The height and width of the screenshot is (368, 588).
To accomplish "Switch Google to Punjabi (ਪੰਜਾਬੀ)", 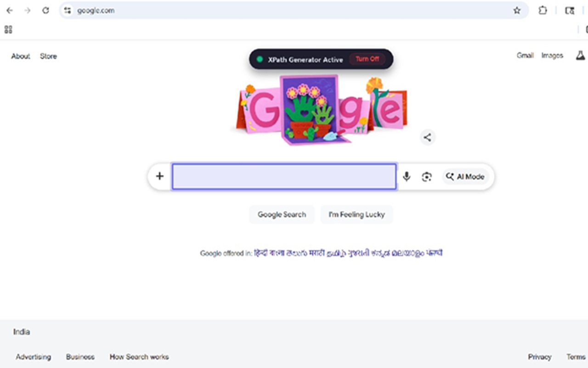I will 434,253.
